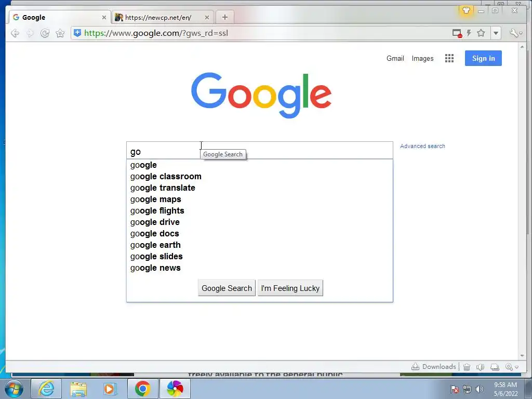Viewport: 532px width, 399px height.
Task: Select 'google docs' suggestion
Action: pyautogui.click(x=260, y=233)
